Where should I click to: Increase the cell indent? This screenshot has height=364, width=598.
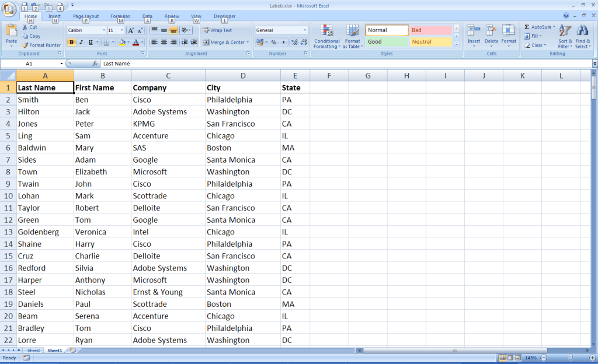coord(194,42)
